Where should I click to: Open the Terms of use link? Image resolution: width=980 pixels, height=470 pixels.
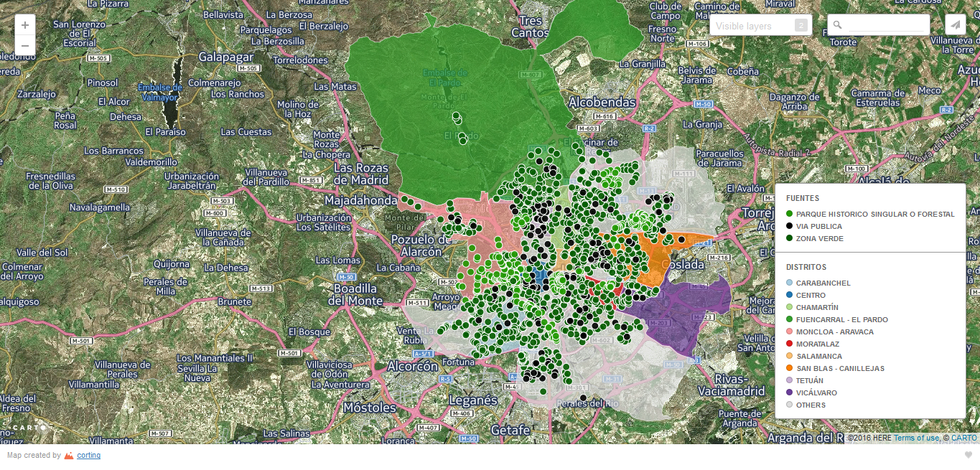point(916,438)
